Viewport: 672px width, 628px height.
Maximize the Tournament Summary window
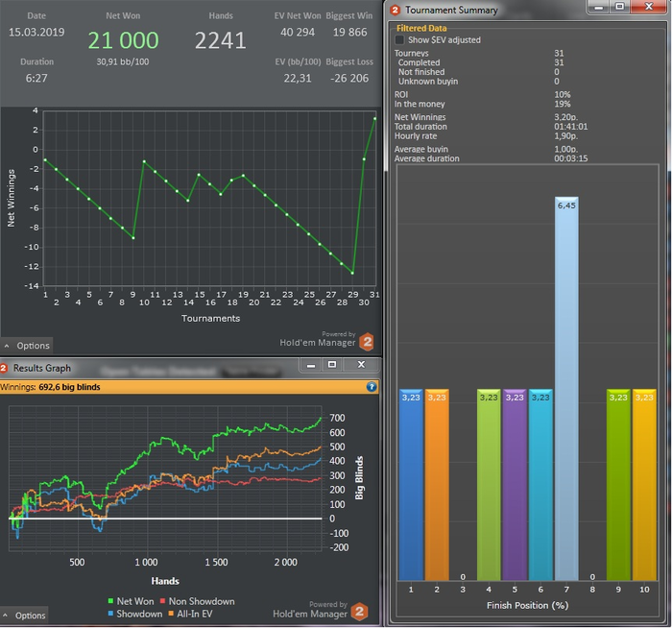[619, 8]
